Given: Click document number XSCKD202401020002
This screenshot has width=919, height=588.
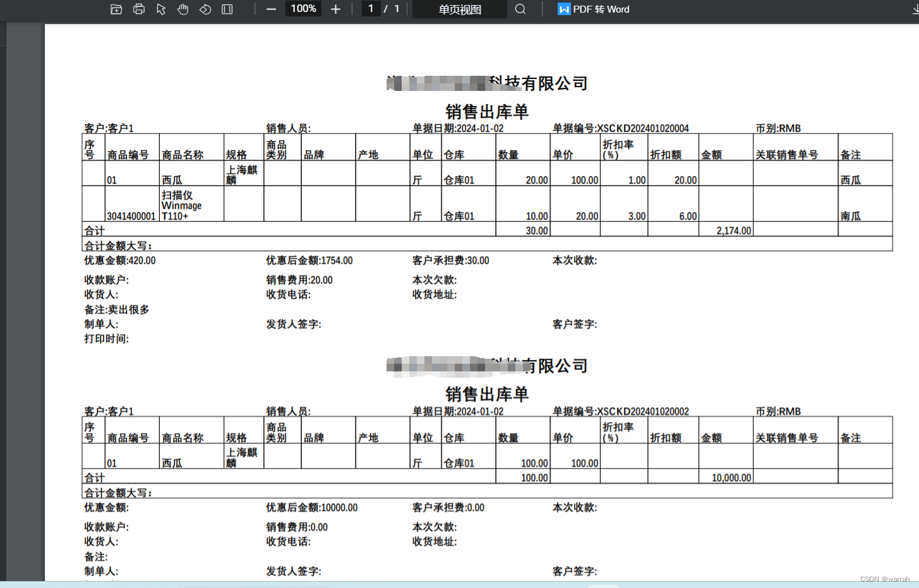Looking at the screenshot, I should click(x=643, y=411).
